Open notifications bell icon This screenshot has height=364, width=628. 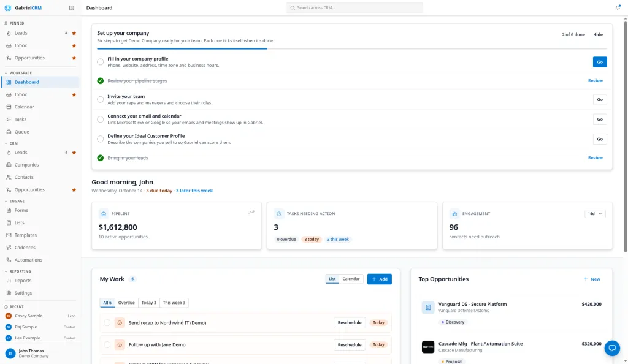618,7
